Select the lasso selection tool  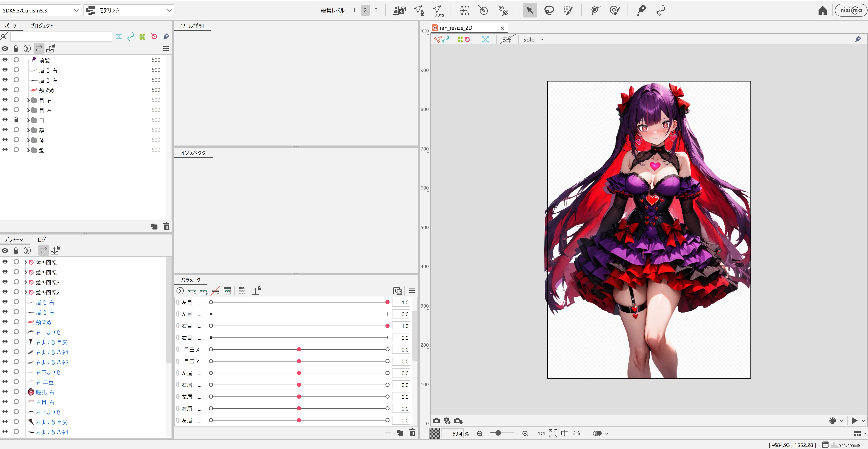click(549, 10)
